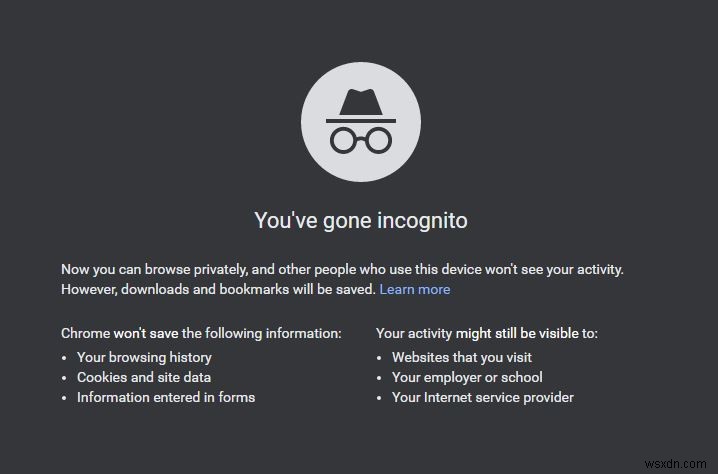Image resolution: width=718 pixels, height=474 pixels.
Task: Select the "Your browsing history" list item
Action: click(x=144, y=357)
